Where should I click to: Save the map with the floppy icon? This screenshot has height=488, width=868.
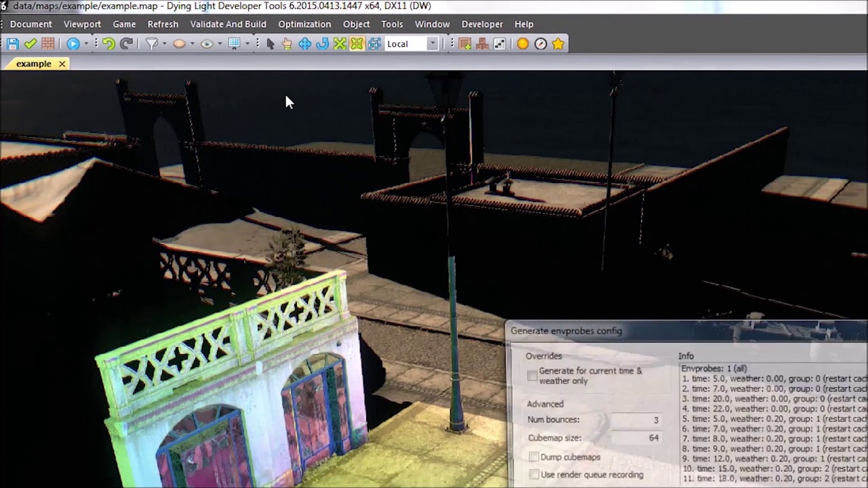(12, 44)
